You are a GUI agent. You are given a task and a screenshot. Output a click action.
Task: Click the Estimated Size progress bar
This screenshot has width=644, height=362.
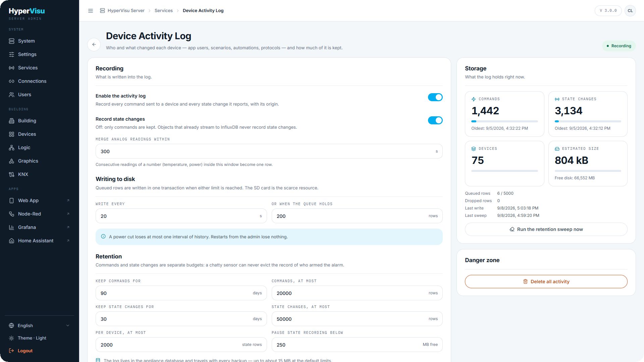click(588, 171)
